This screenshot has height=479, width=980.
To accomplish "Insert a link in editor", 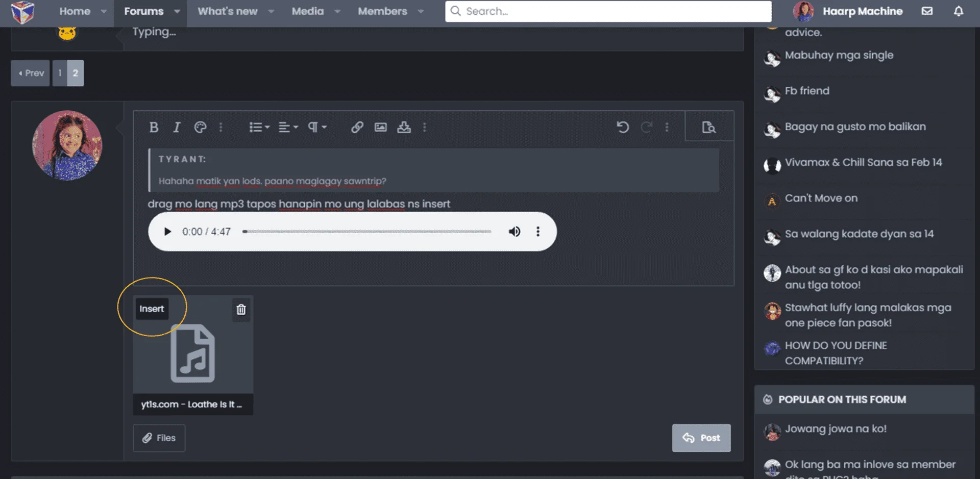I will 357,127.
